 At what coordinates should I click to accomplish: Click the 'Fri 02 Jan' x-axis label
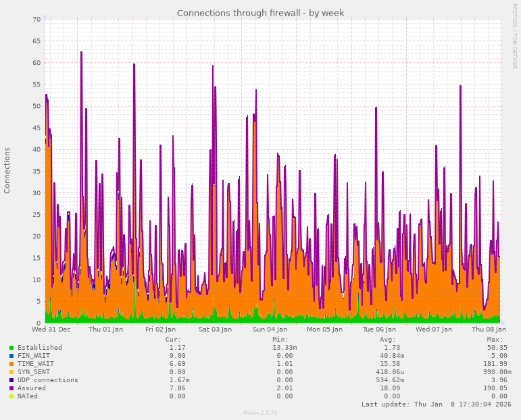tap(160, 330)
